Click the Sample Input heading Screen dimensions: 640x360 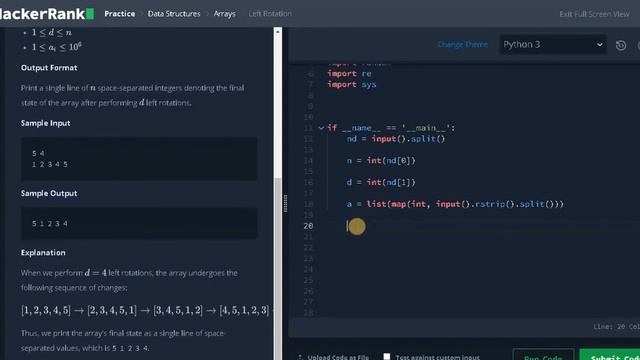[x=45, y=123]
